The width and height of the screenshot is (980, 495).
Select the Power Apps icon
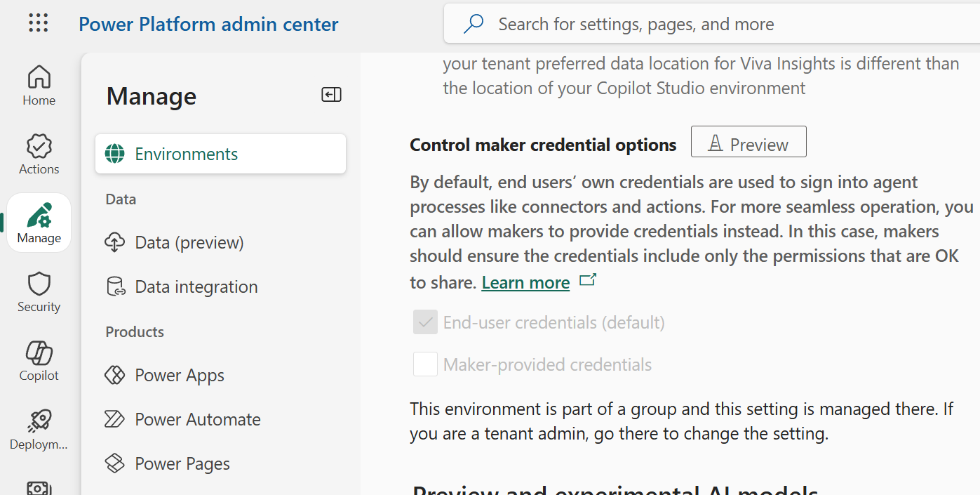pyautogui.click(x=115, y=374)
